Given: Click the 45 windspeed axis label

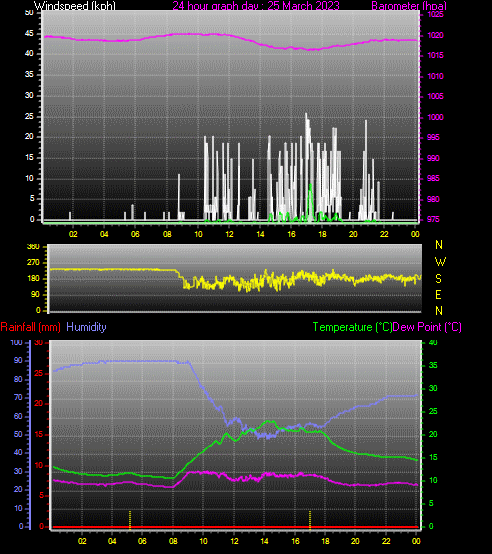Looking at the screenshot, I should click(x=29, y=34).
